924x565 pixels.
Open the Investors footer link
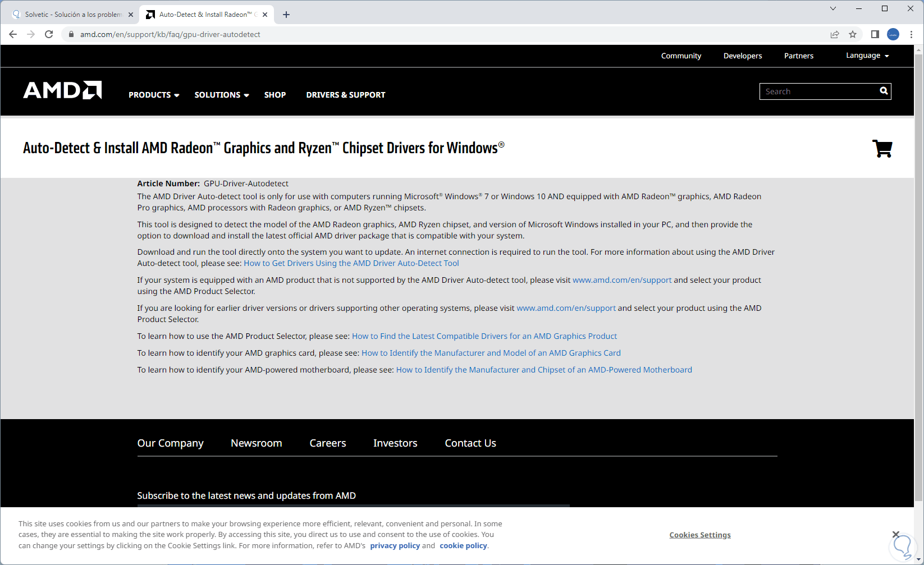coord(395,443)
